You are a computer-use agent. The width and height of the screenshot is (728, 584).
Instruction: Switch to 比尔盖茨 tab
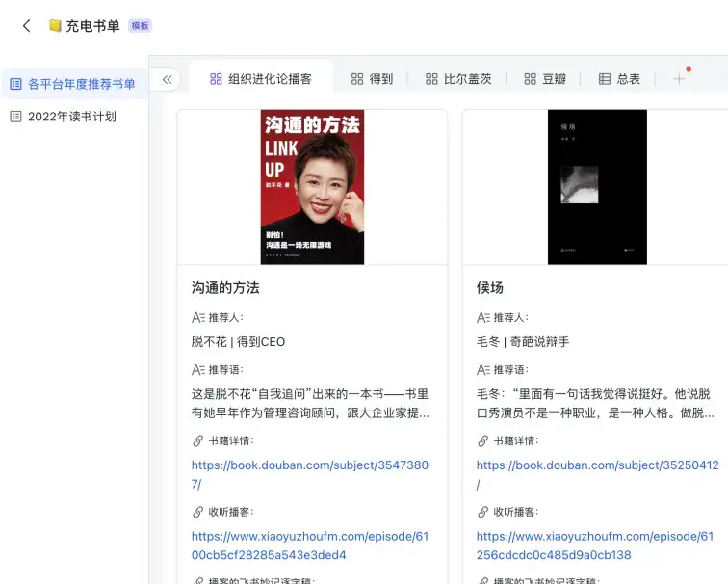pyautogui.click(x=458, y=79)
